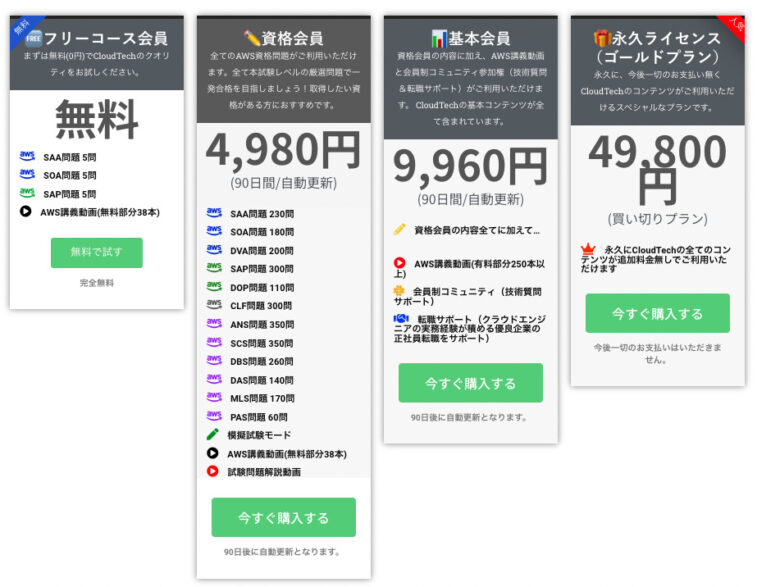Click 今後一切のお支払いはいただきません note
This screenshot has width=780, height=587.
click(x=658, y=353)
